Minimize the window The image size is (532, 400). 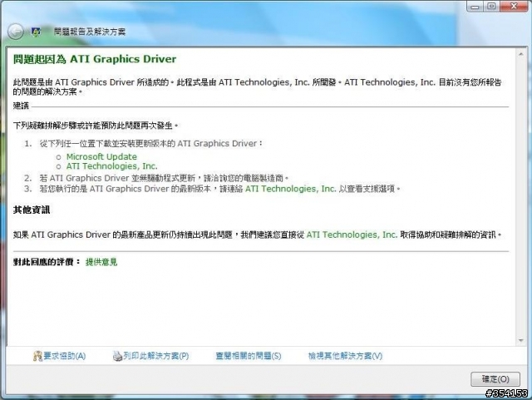pos(475,7)
